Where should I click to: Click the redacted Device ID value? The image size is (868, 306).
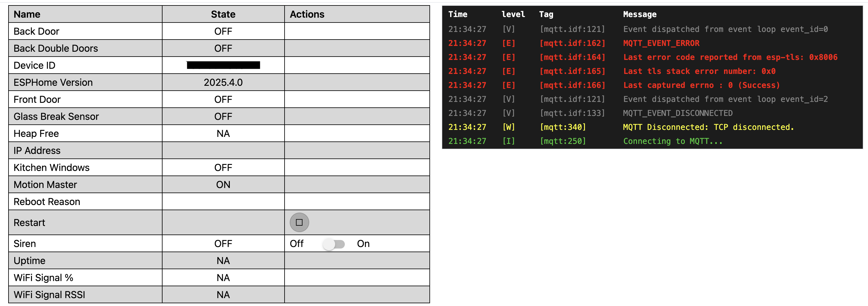coord(223,65)
